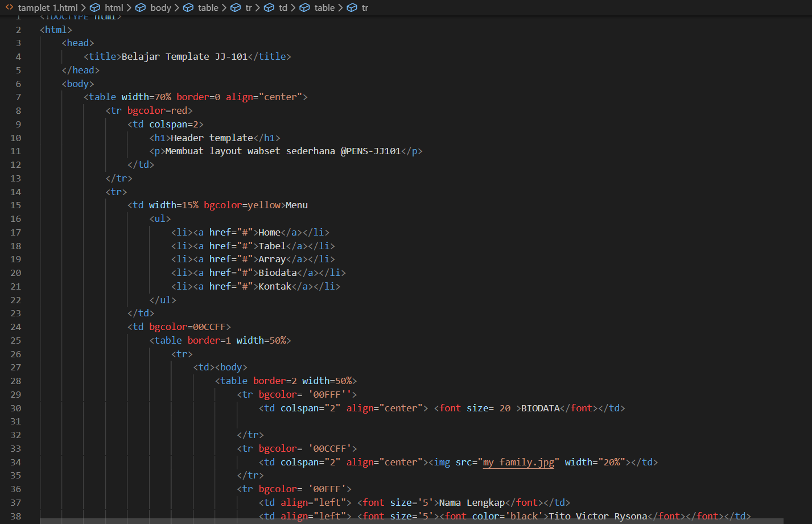Click the word 'Menu' on line 15
Screen dimensions: 812x524
(296, 205)
